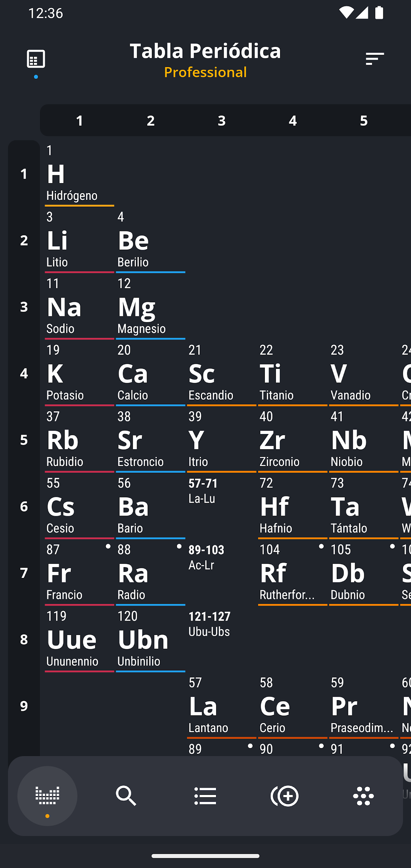411x868 pixels.
Task: Open the table view icon at top left
Action: [x=36, y=59]
